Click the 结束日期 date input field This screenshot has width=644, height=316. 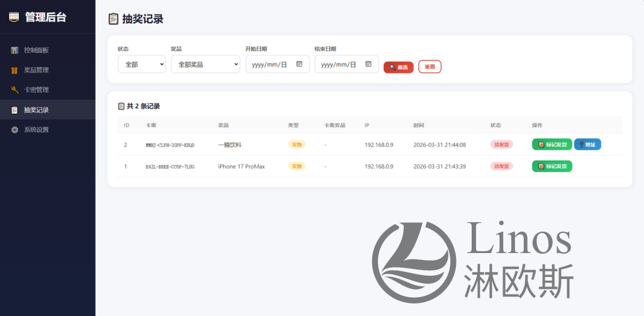click(x=347, y=64)
